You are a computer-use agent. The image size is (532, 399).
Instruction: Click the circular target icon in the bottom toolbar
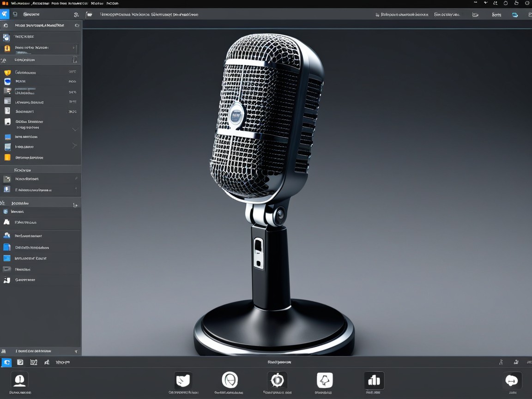coord(231,380)
